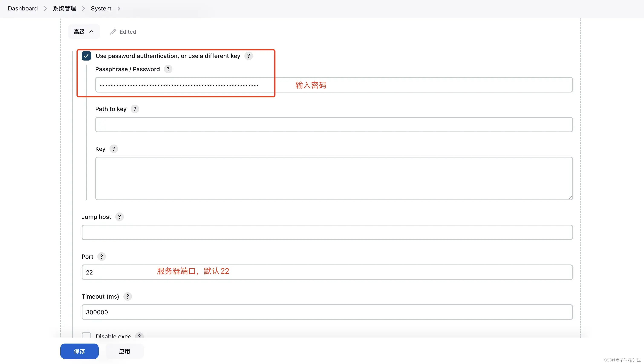
Task: Click the System breadcrumb item
Action: (x=101, y=8)
